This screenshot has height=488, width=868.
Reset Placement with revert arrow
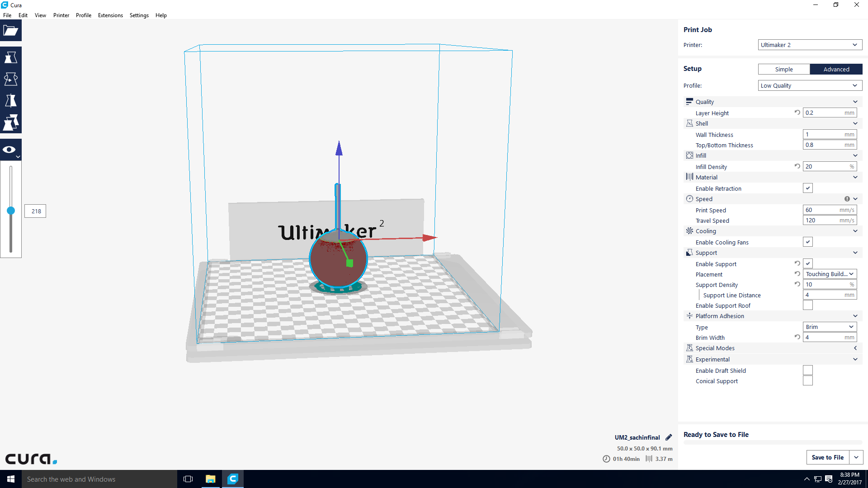797,274
